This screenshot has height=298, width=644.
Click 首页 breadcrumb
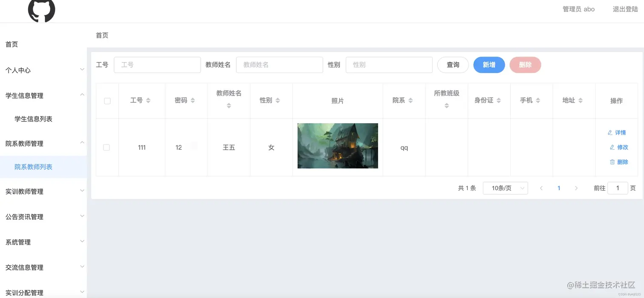click(x=102, y=35)
